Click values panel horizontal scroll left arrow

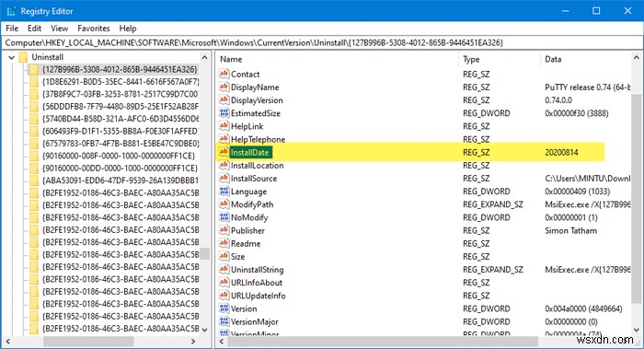pyautogui.click(x=222, y=342)
